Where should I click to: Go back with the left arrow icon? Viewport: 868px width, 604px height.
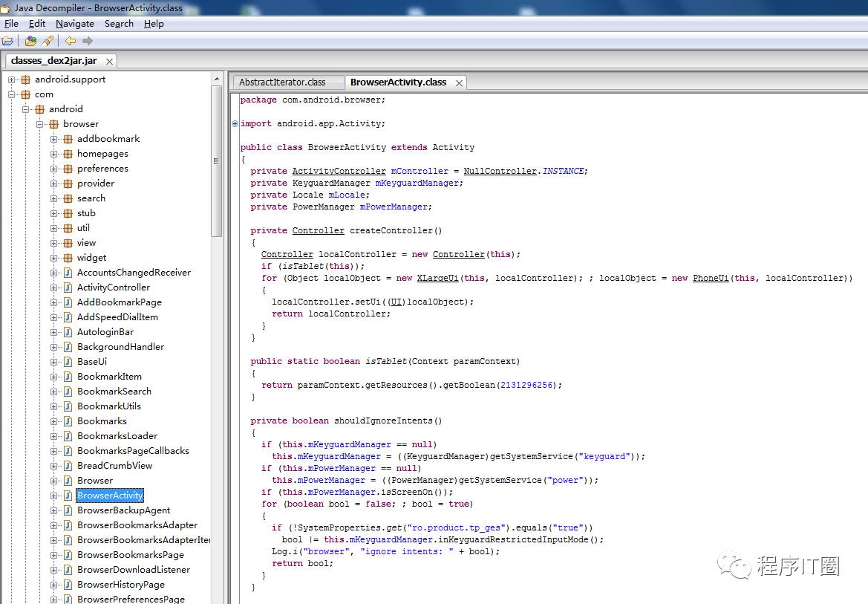point(71,41)
